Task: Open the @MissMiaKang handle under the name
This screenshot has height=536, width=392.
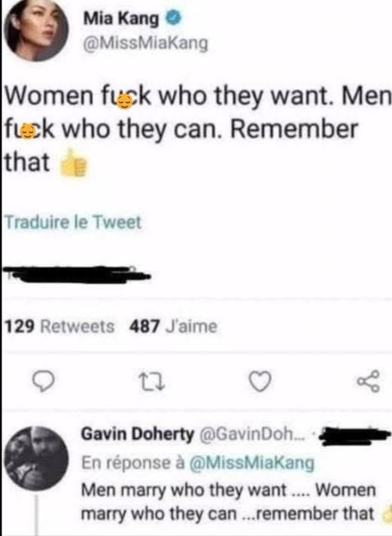Action: point(146,44)
